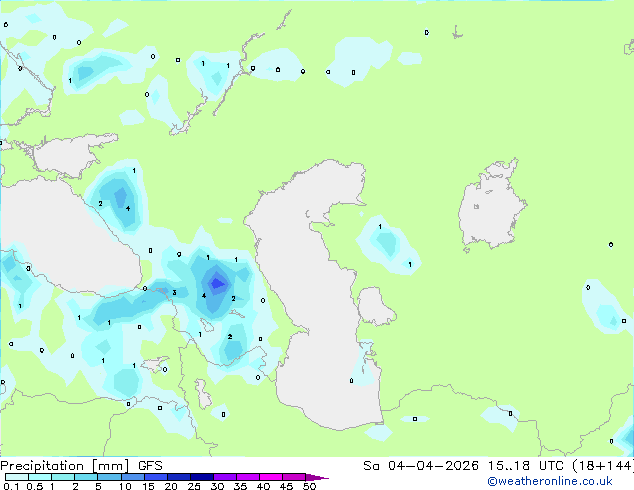634x490 pixels.
Task: Click the 'Sa 04-04-2026 15..18 UTC (18+144)' timestamp
Action: click(498, 466)
